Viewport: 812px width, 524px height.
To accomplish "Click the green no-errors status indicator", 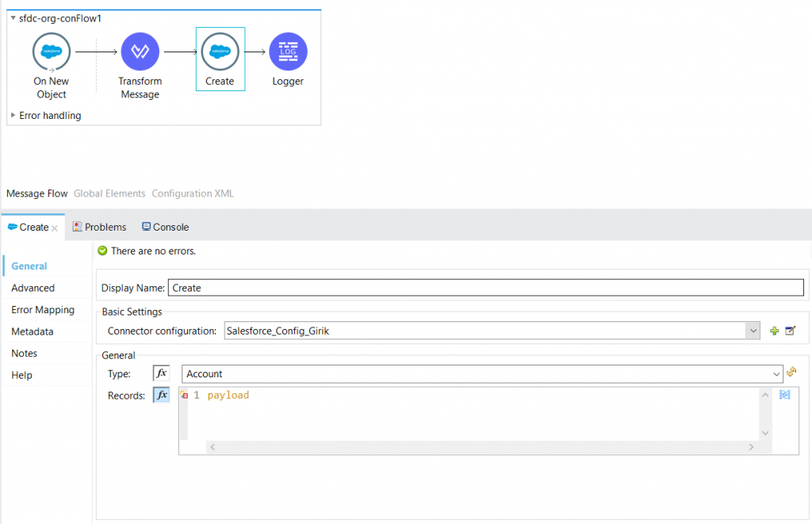I will coord(103,251).
